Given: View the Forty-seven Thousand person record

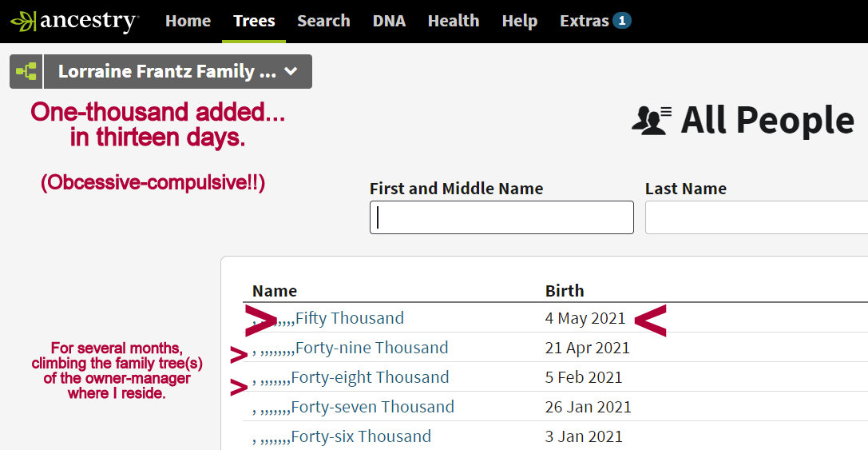Looking at the screenshot, I should click(372, 407).
